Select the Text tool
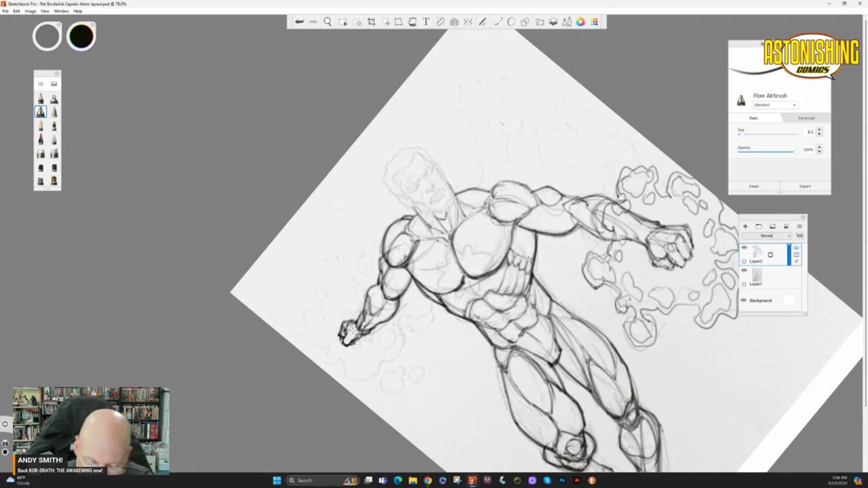This screenshot has height=488, width=868. pyautogui.click(x=426, y=22)
